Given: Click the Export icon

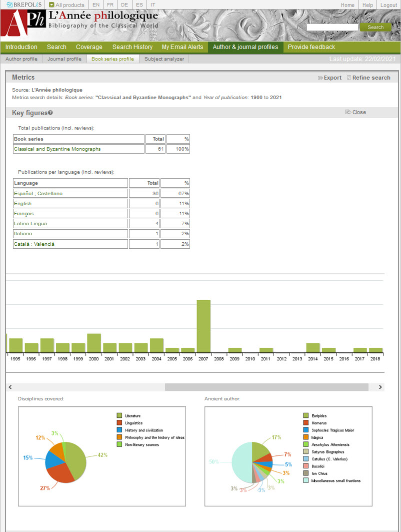Looking at the screenshot, I should (320, 78).
